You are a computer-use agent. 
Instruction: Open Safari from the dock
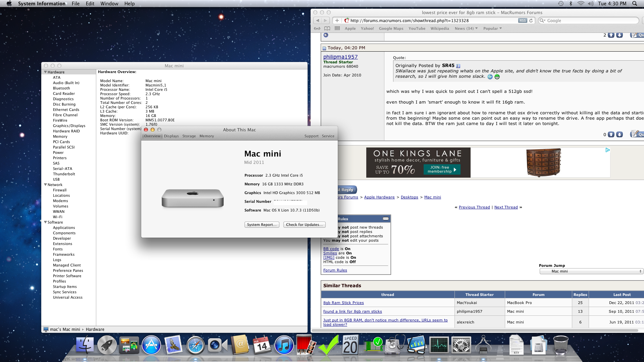tap(196, 345)
